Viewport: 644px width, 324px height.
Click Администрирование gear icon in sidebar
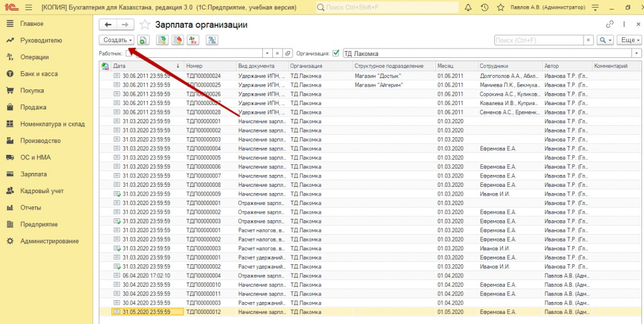(x=10, y=241)
